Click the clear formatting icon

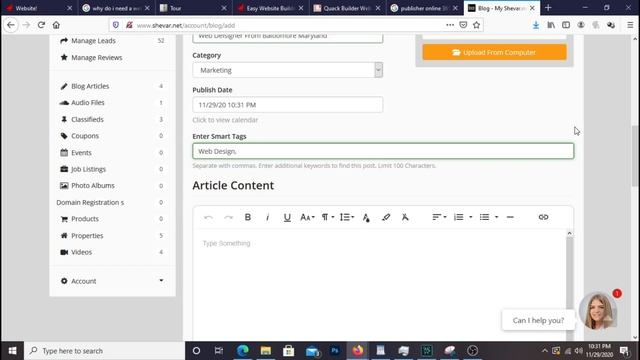[x=405, y=217]
